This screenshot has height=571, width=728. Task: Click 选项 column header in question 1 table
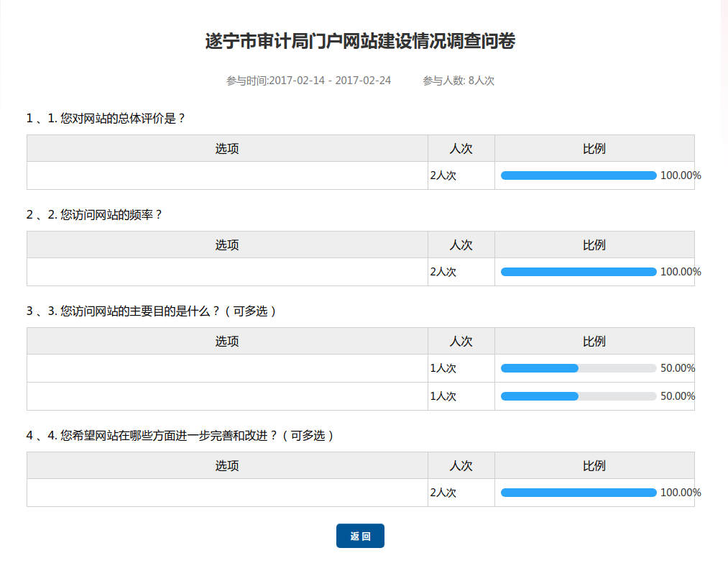(227, 148)
